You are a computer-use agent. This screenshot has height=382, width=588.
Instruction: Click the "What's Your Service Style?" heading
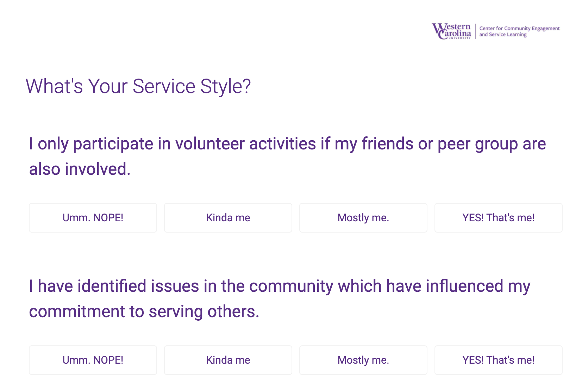pyautogui.click(x=138, y=86)
